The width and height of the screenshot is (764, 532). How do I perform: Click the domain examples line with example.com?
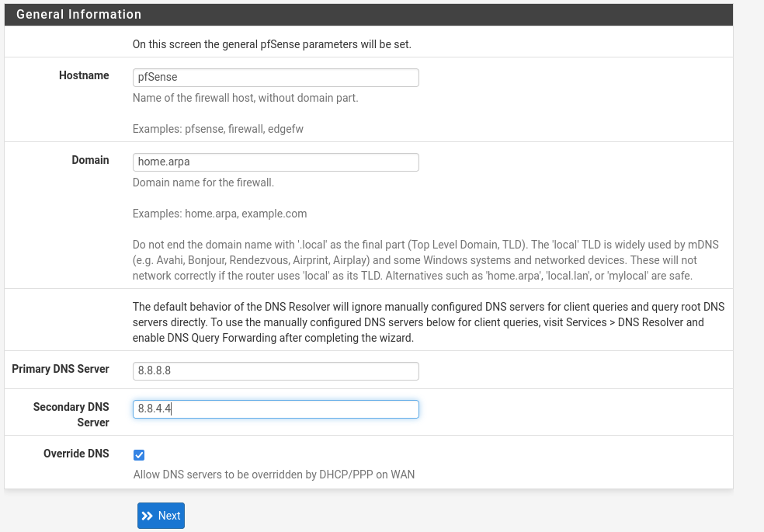(220, 214)
